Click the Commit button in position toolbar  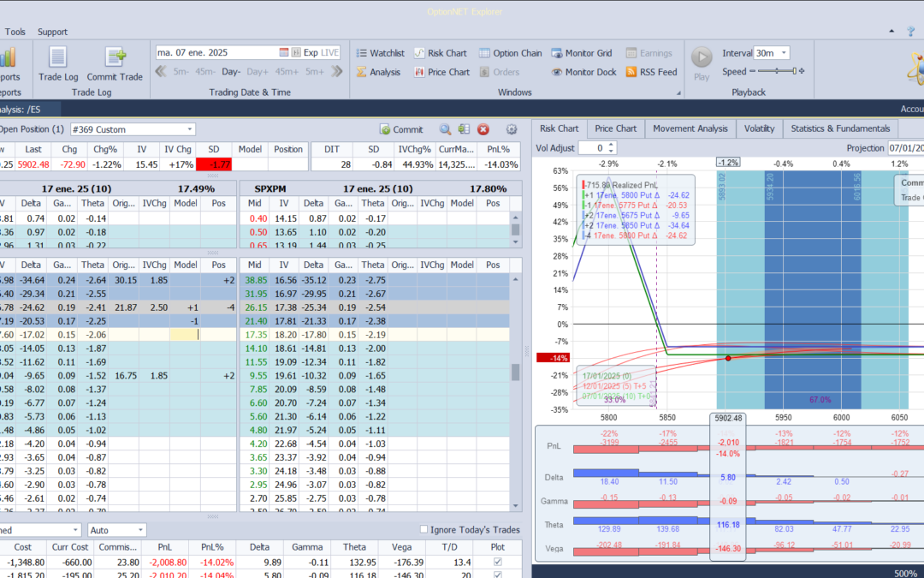click(x=401, y=130)
